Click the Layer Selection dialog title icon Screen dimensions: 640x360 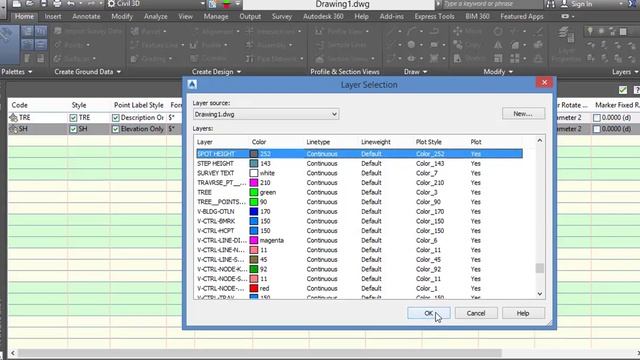click(192, 84)
